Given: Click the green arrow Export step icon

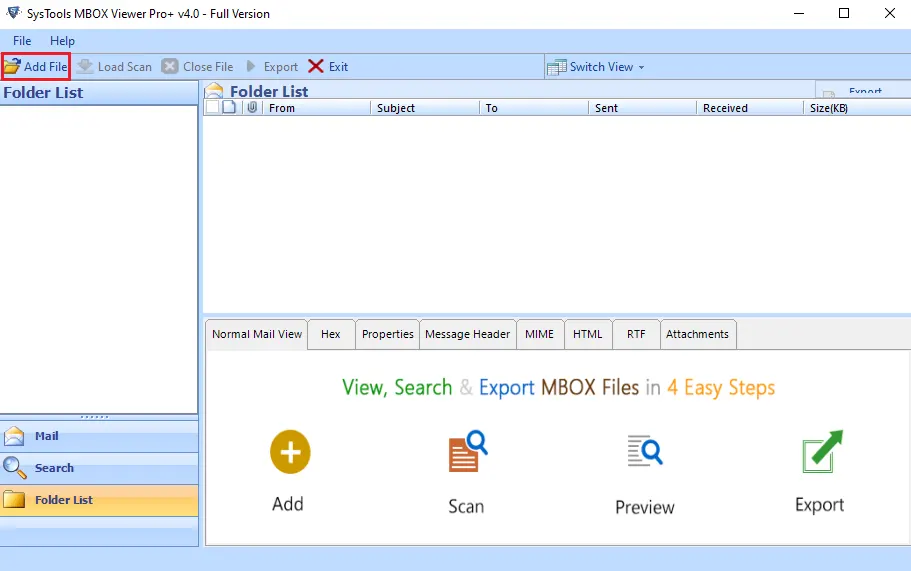Looking at the screenshot, I should (x=822, y=452).
